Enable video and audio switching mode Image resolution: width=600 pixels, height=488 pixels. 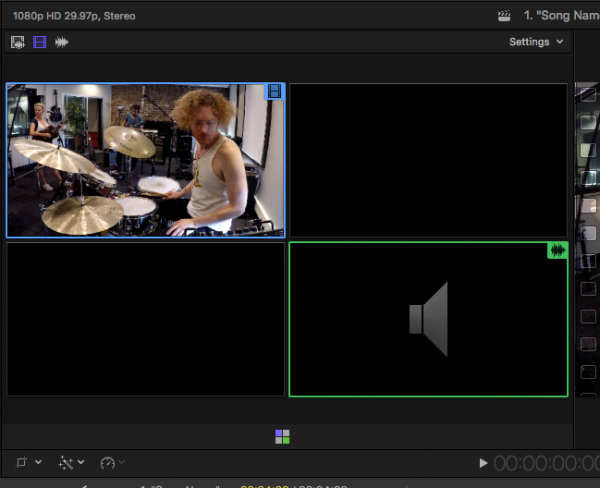17,42
